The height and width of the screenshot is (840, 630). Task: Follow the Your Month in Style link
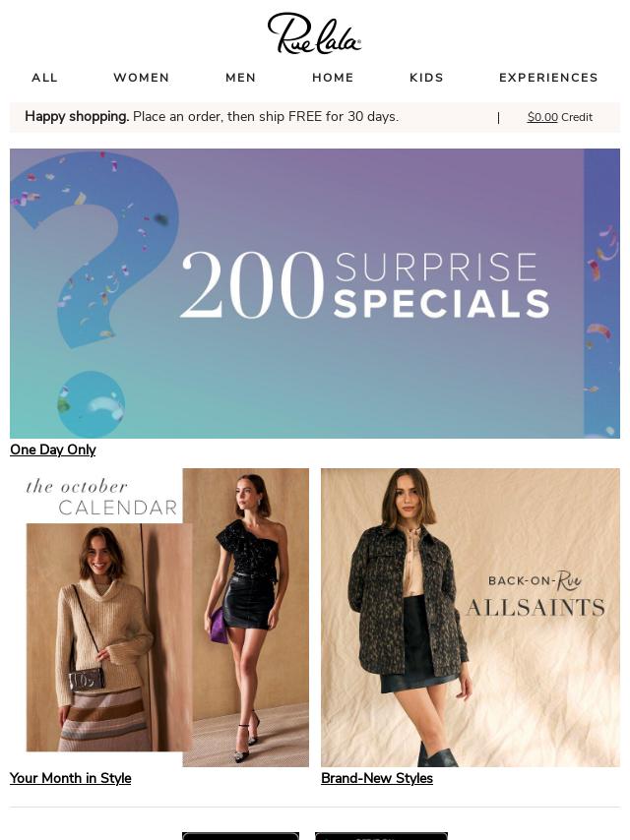tap(70, 778)
